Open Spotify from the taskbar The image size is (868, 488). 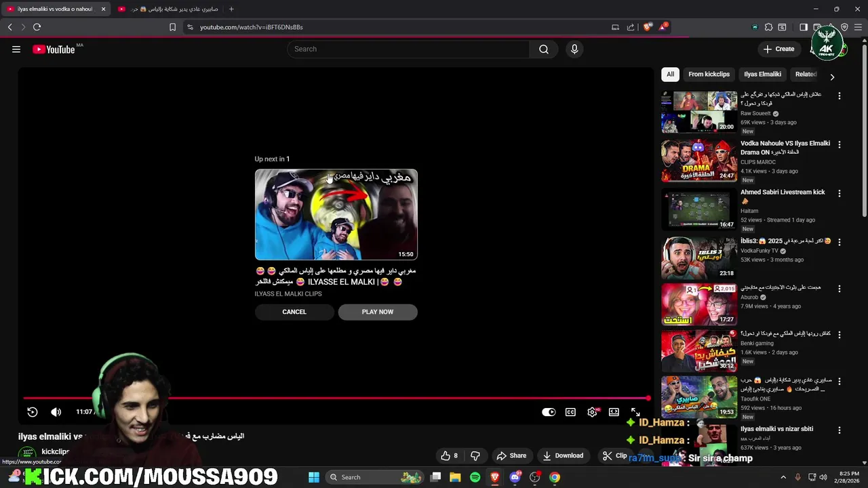[475, 477]
